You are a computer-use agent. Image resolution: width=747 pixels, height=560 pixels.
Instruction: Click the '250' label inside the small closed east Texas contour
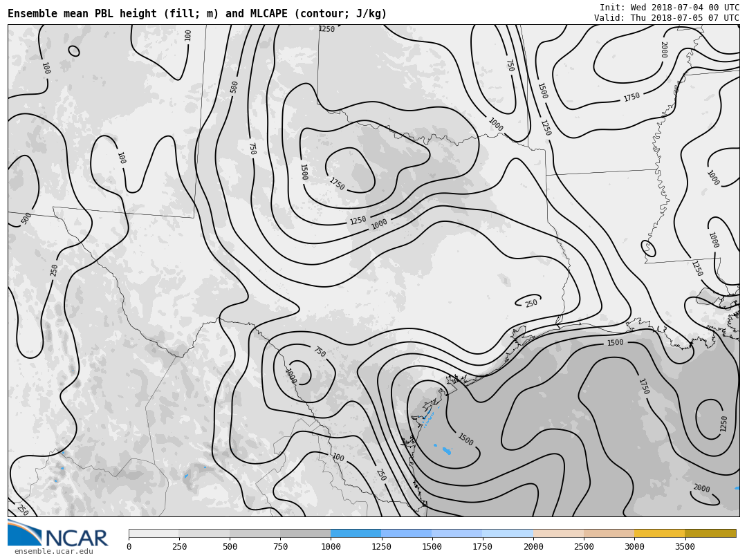531,303
